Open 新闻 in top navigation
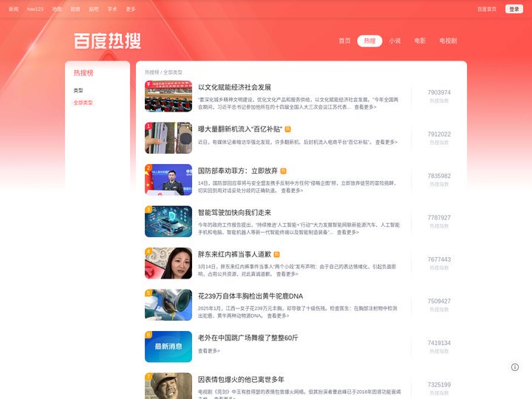 tap(13, 9)
